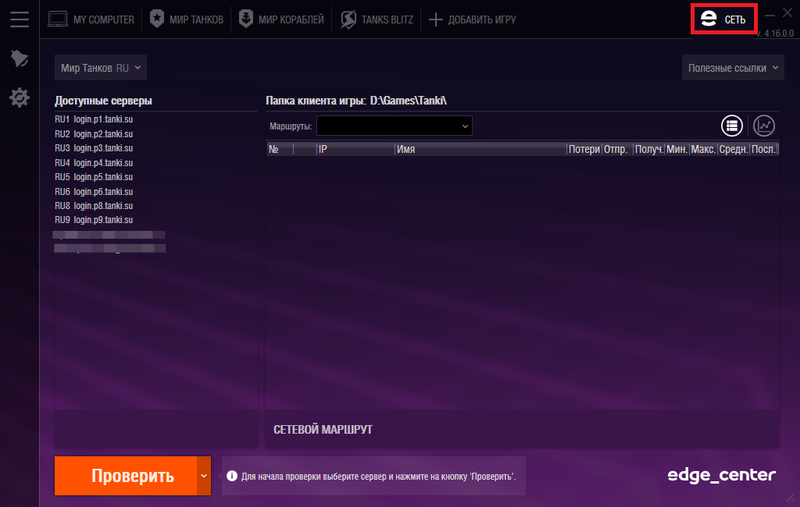The height and width of the screenshot is (507, 800).
Task: Select server RU8 login.p8.tanki.su
Action: [x=94, y=206]
